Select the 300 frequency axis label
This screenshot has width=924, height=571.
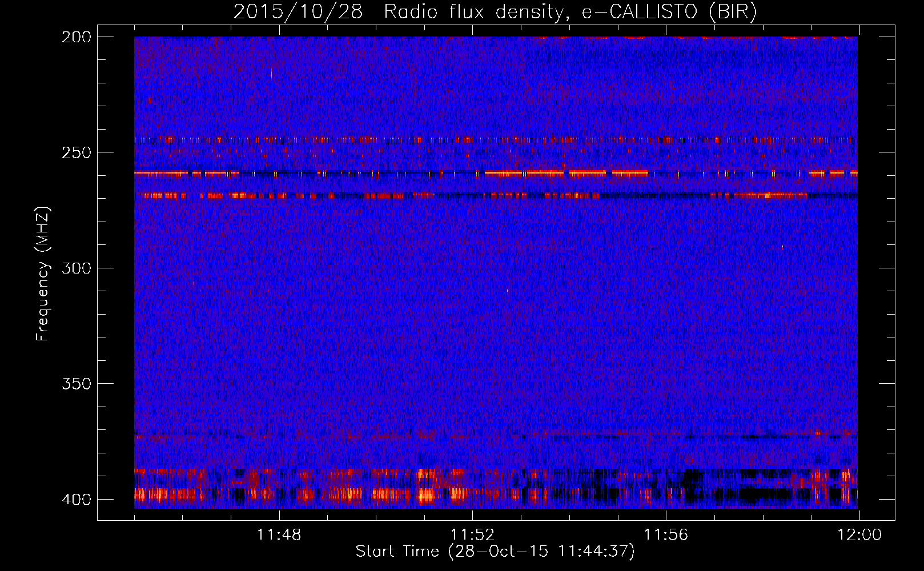pos(76,268)
